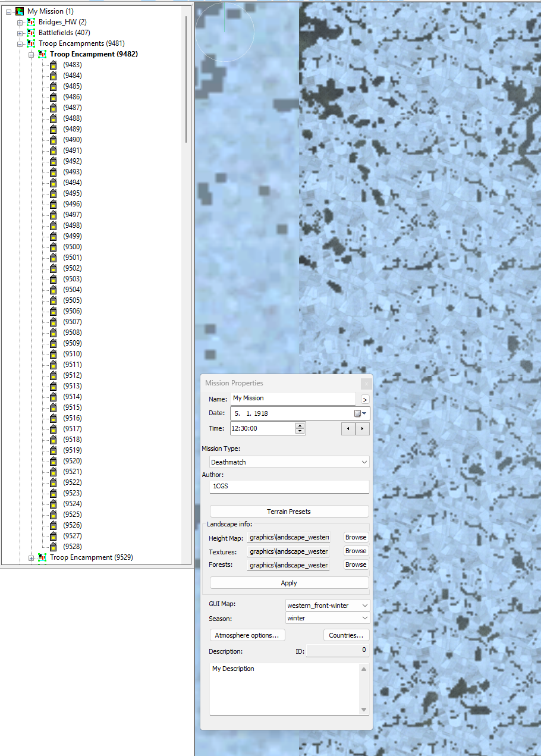Click the arrow button beside the Name field

pos(365,400)
